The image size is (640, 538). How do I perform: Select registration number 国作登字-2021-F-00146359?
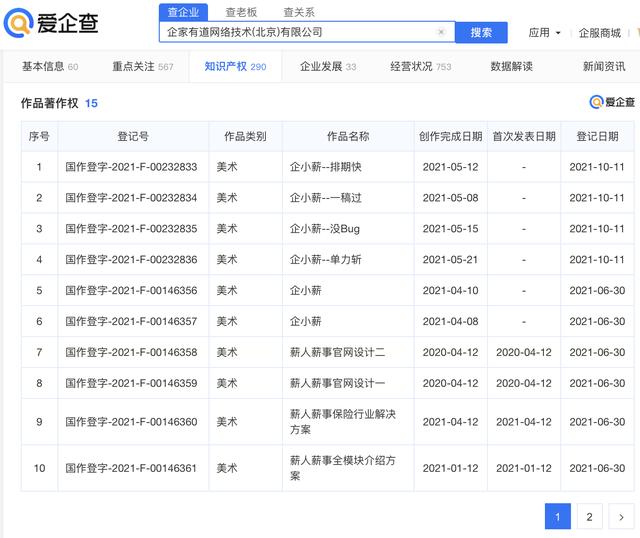point(131,383)
